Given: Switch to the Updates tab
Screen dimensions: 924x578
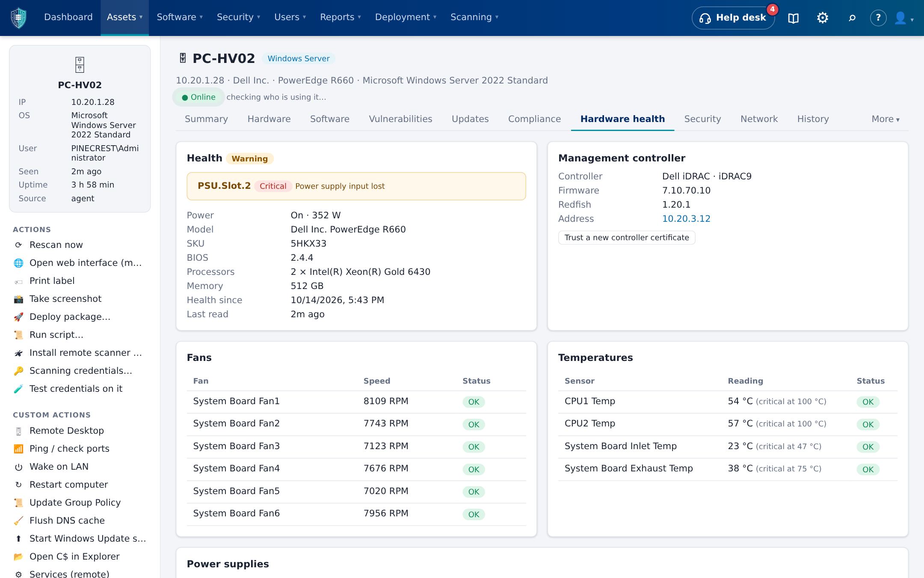Looking at the screenshot, I should [x=470, y=119].
